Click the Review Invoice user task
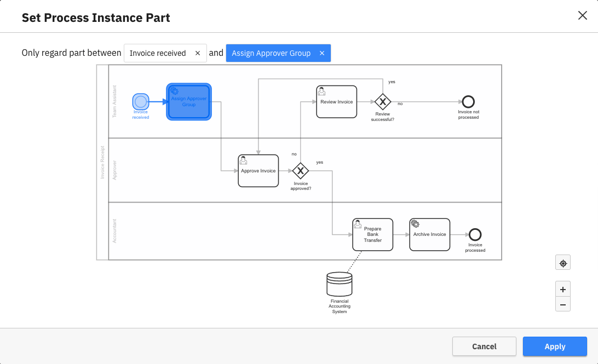Image resolution: width=598 pixels, height=364 pixels. coord(336,102)
